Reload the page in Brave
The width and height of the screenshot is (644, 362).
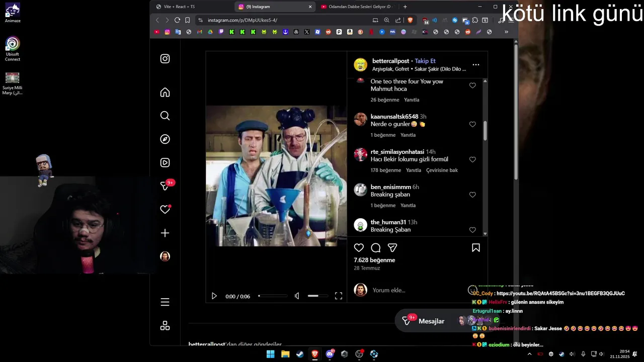[177, 20]
